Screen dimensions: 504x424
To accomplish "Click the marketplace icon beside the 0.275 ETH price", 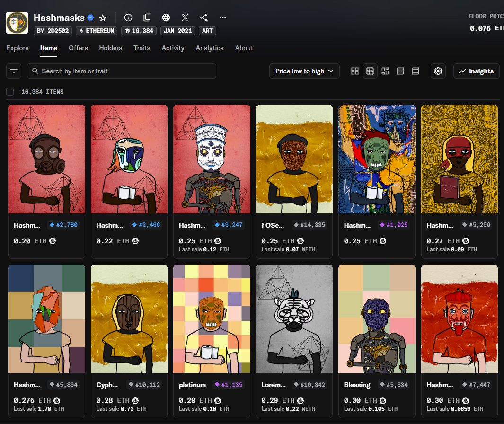I will click(x=57, y=400).
